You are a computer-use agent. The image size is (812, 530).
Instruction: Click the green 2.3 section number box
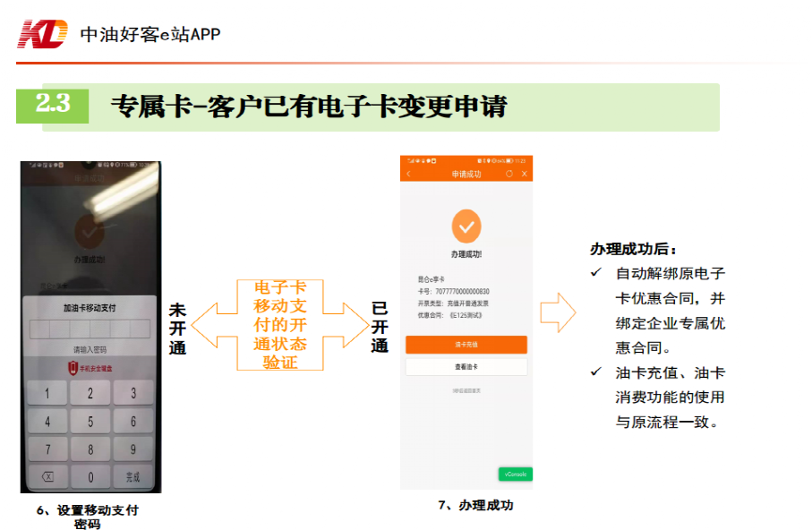[x=53, y=105]
